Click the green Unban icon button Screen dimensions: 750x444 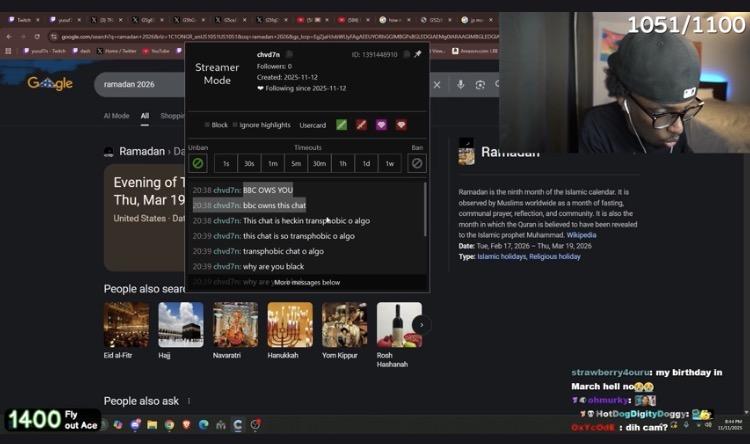point(198,163)
